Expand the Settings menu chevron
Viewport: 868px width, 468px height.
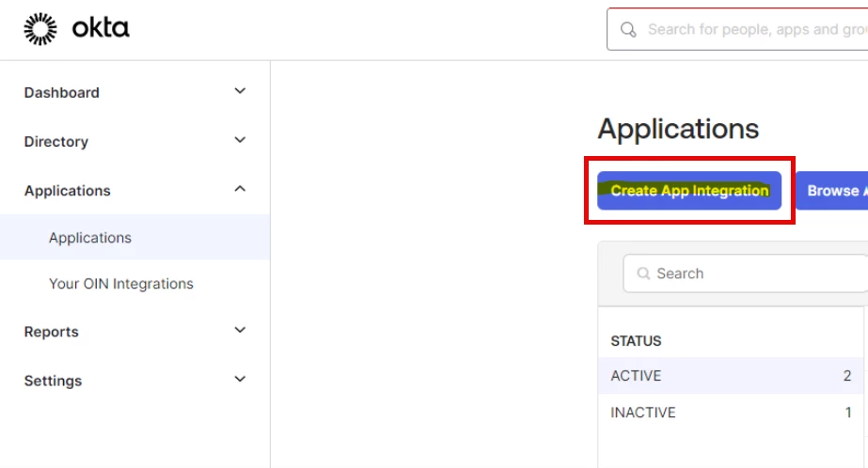click(240, 380)
